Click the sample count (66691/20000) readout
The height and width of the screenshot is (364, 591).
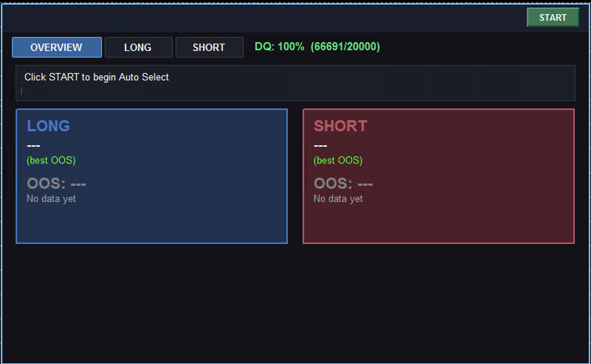[345, 47]
